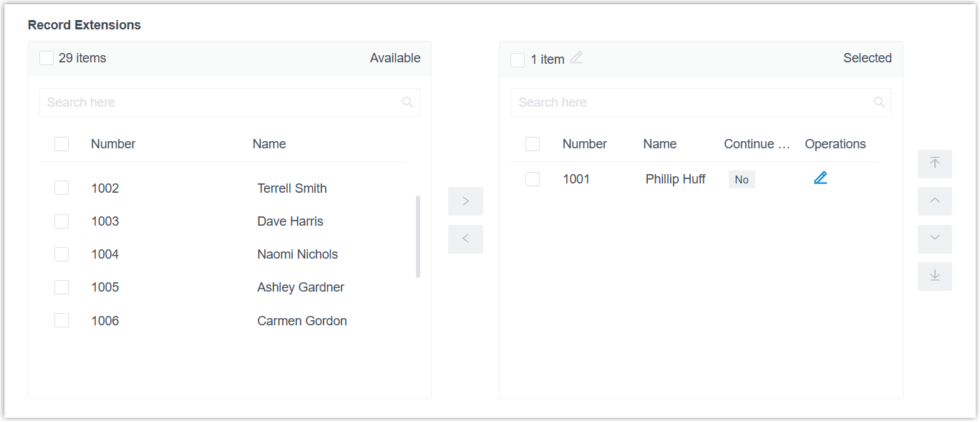Click the search icon in Available list
The height and width of the screenshot is (422, 980).
pyautogui.click(x=407, y=102)
